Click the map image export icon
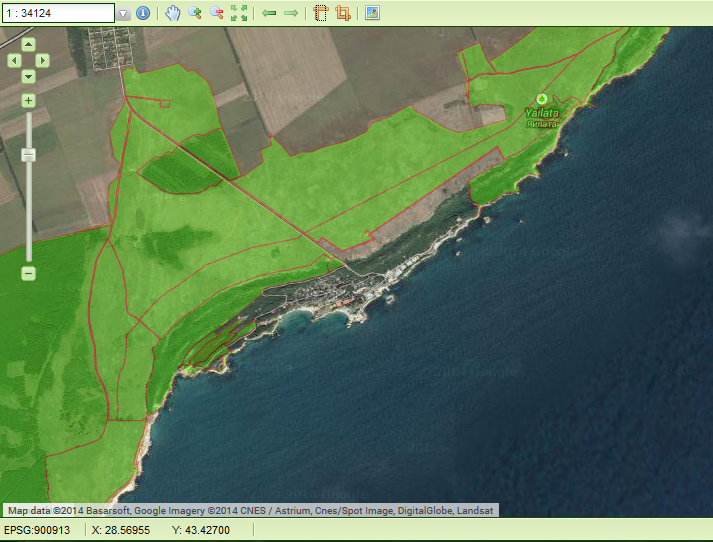Viewport: 713px width, 542px height. pos(372,13)
